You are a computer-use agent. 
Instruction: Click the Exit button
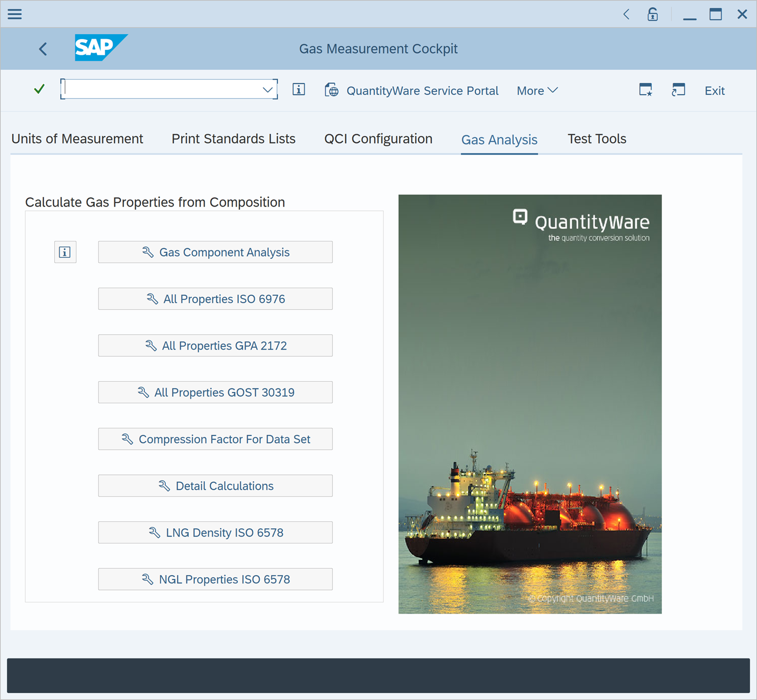click(x=714, y=90)
